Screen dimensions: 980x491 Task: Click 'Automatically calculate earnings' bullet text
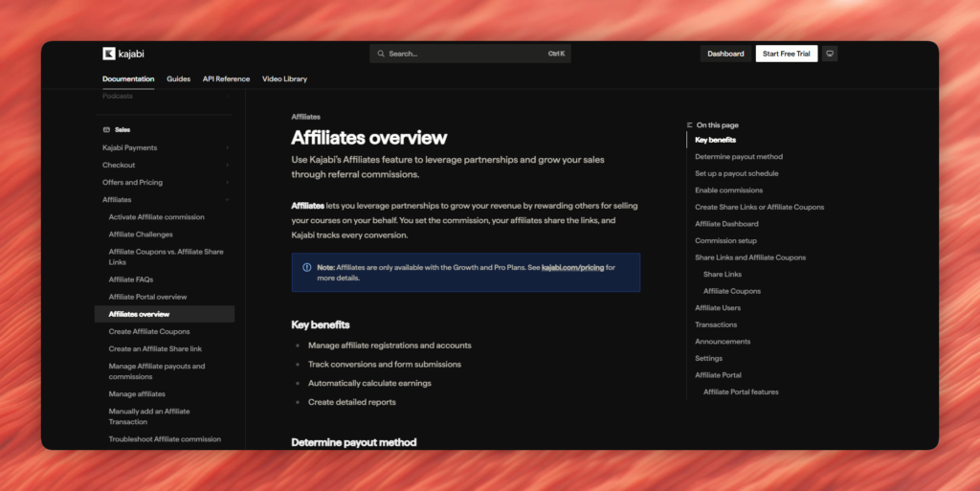pos(369,383)
